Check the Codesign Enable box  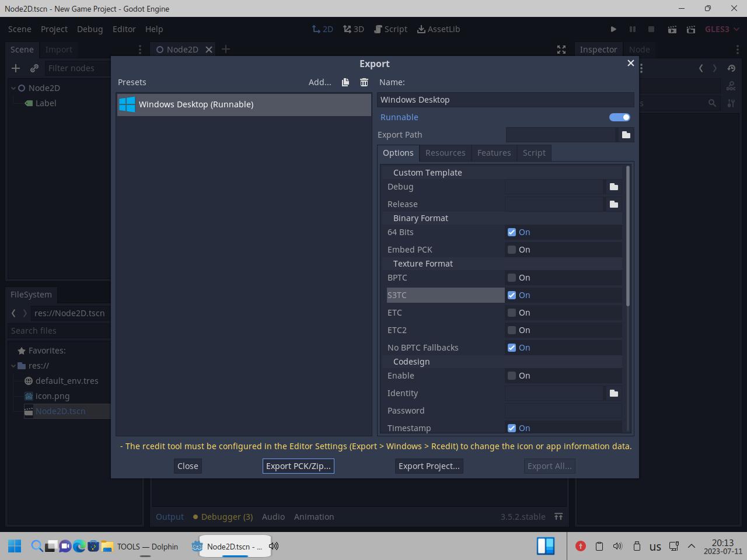point(512,376)
